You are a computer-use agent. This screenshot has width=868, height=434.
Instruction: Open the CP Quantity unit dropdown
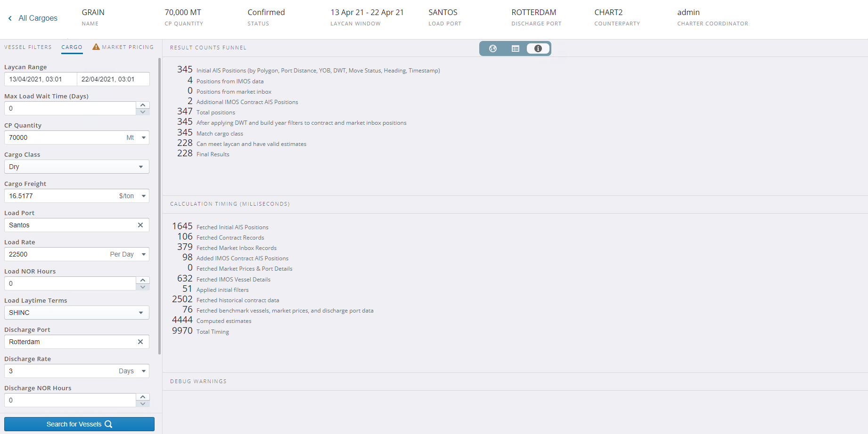coord(143,137)
